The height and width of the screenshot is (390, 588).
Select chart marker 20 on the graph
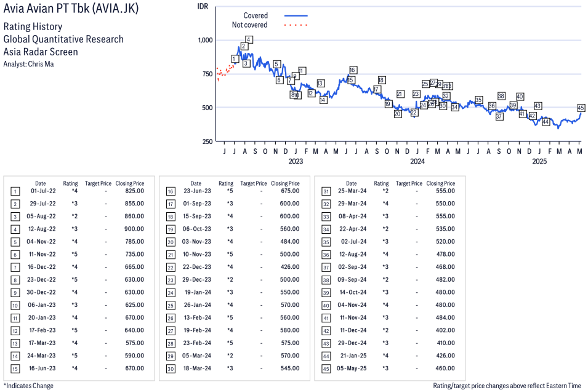[398, 114]
